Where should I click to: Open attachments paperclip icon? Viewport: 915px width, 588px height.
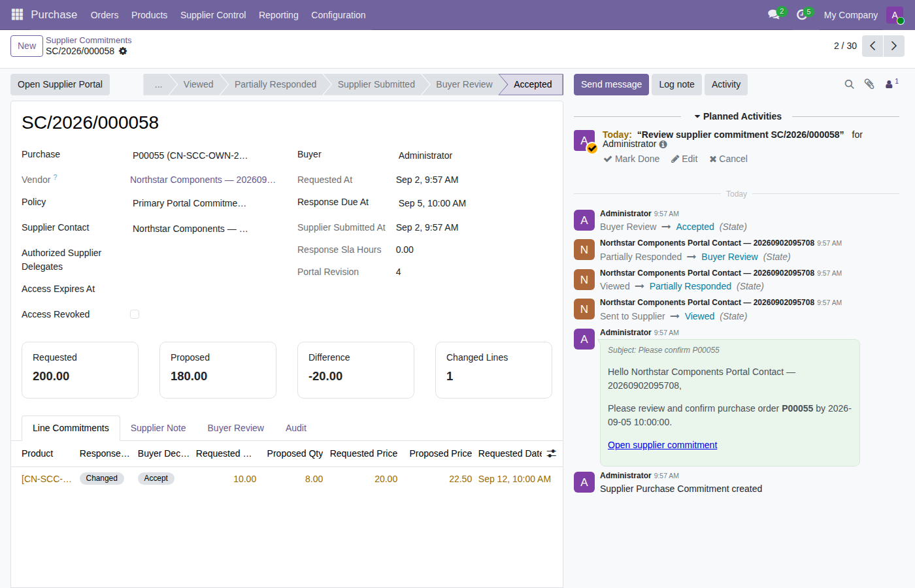coord(869,84)
